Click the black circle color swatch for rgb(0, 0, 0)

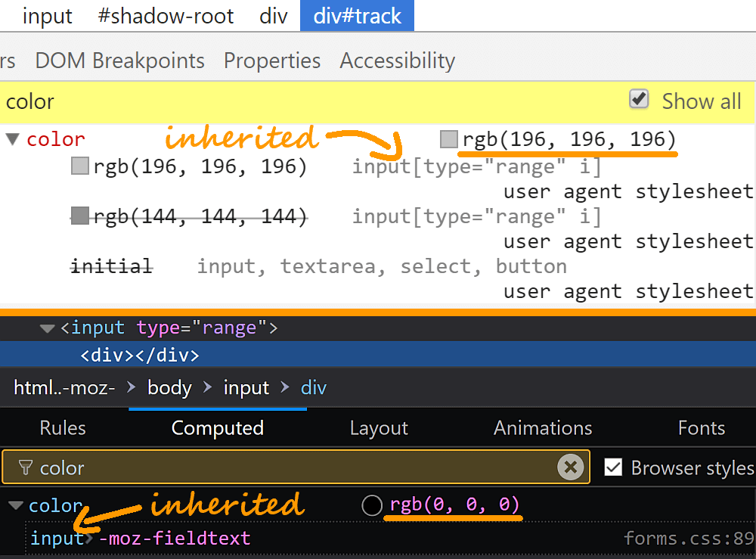372,505
